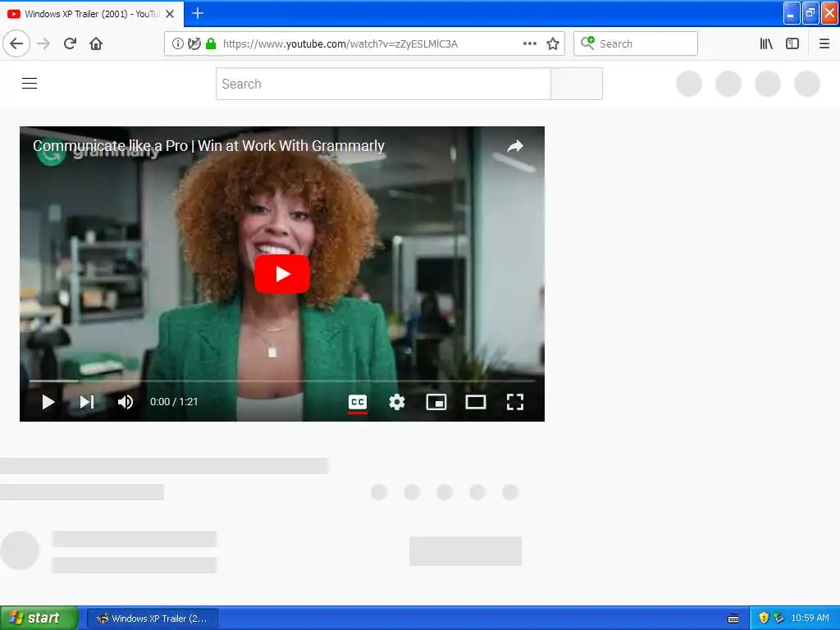
Task: Seek on the video progress bar
Action: click(282, 381)
